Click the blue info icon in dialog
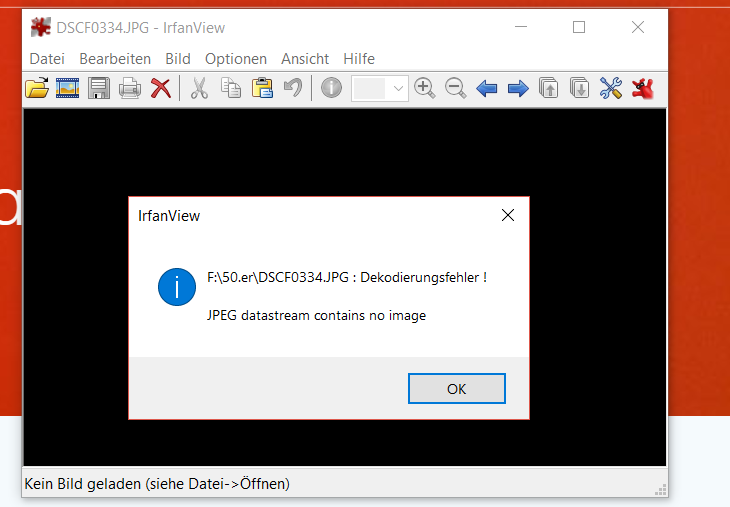Image resolution: width=730 pixels, height=507 pixels. [177, 287]
